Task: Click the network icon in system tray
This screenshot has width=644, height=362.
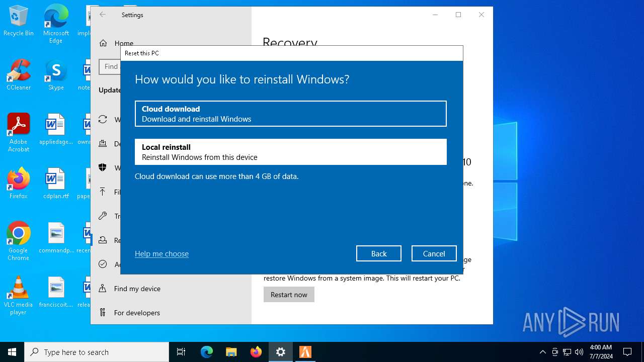Action: 567,352
